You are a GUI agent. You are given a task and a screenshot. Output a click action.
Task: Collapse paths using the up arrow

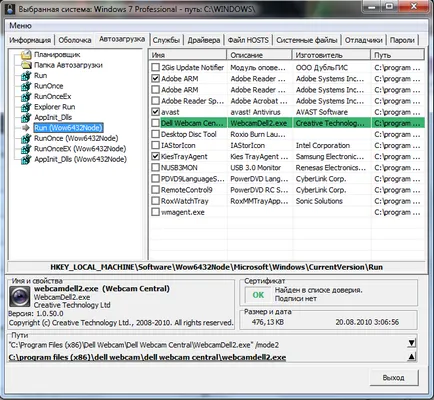point(412,357)
